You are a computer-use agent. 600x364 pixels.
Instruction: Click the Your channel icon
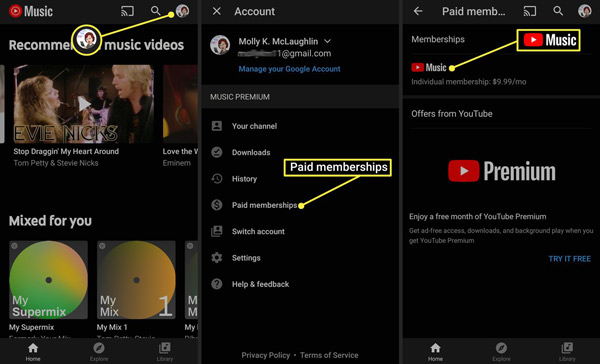click(217, 126)
